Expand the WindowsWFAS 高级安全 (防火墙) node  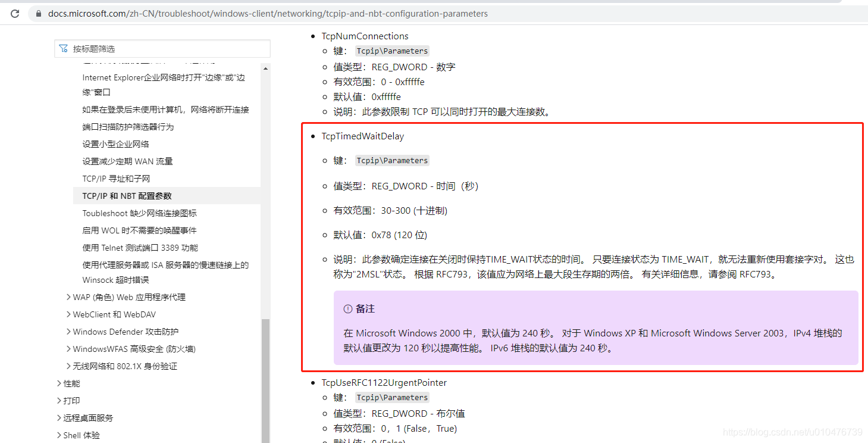pos(68,349)
